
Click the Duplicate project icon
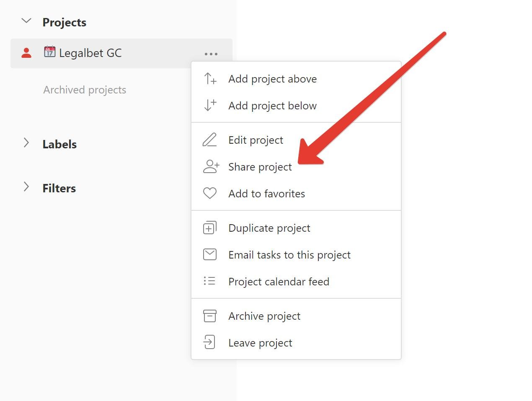(x=210, y=228)
